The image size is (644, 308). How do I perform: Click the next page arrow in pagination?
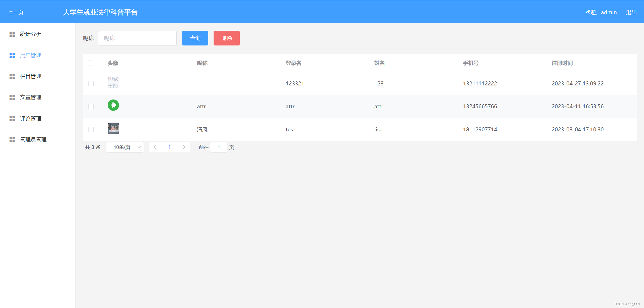point(184,147)
